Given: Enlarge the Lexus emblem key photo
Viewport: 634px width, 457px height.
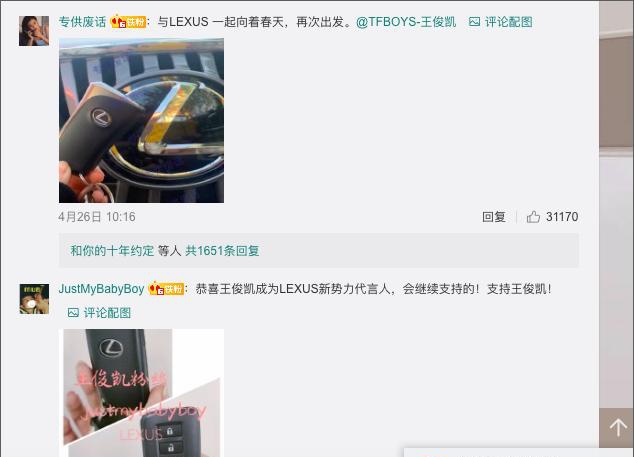Looking at the screenshot, I should 142,121.
